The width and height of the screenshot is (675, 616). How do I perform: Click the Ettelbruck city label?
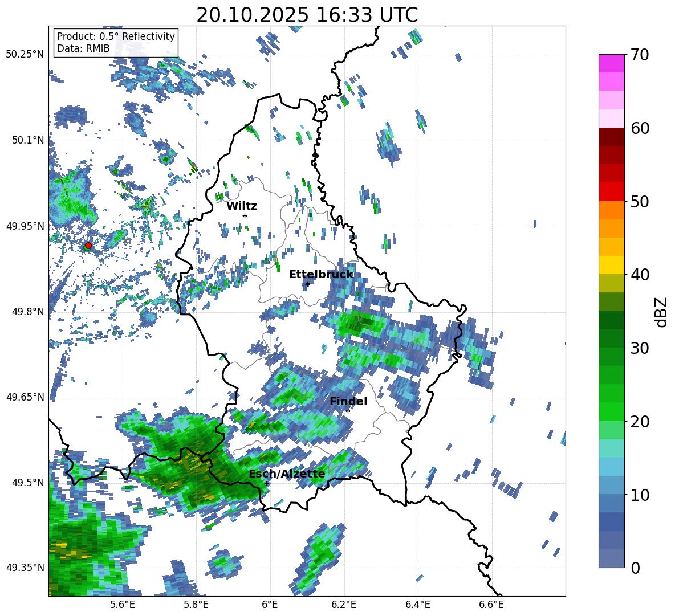[x=321, y=275]
